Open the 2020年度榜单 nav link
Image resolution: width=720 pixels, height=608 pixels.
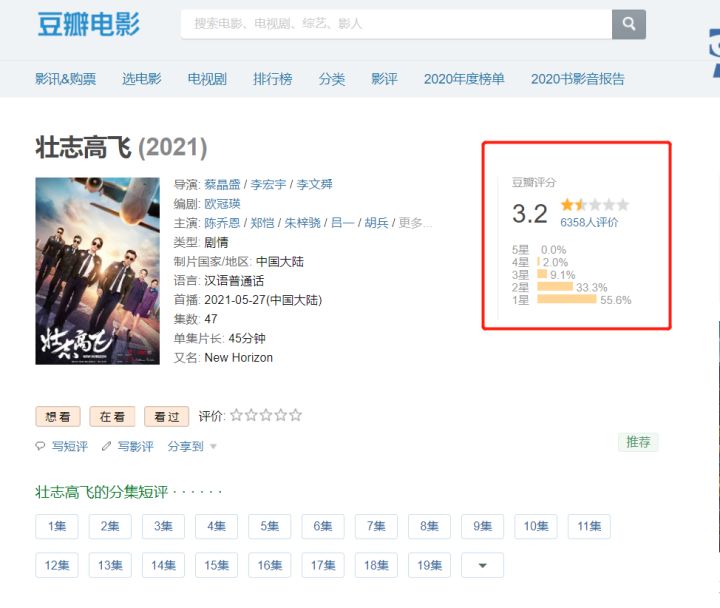[x=464, y=79]
